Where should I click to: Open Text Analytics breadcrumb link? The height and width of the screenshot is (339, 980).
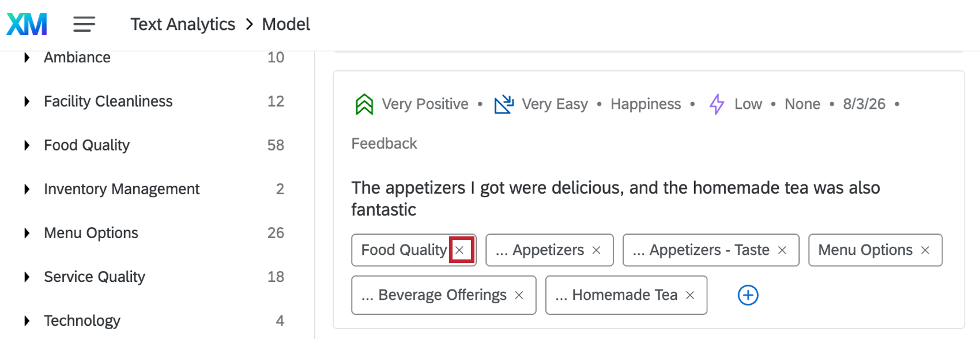click(183, 24)
